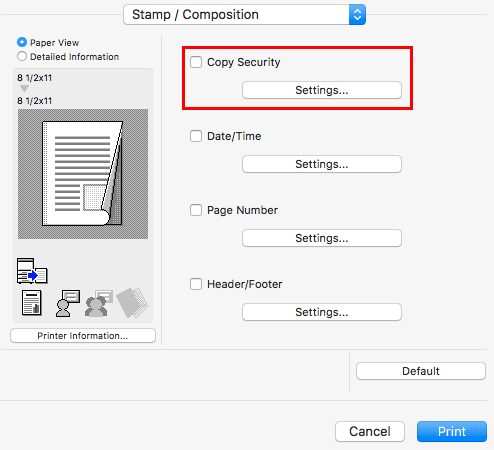Image resolution: width=494 pixels, height=450 pixels.
Task: Enable the Page Number checkbox
Action: 196,210
